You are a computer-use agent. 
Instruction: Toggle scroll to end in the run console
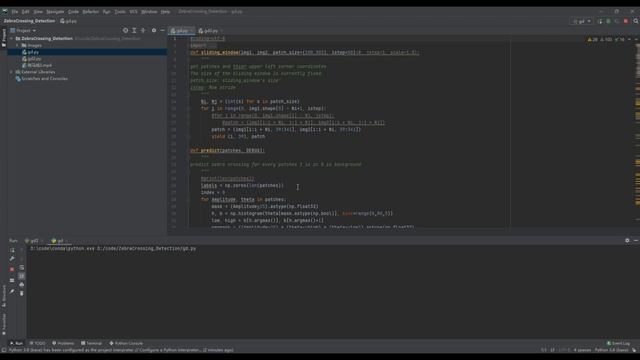click(22, 276)
